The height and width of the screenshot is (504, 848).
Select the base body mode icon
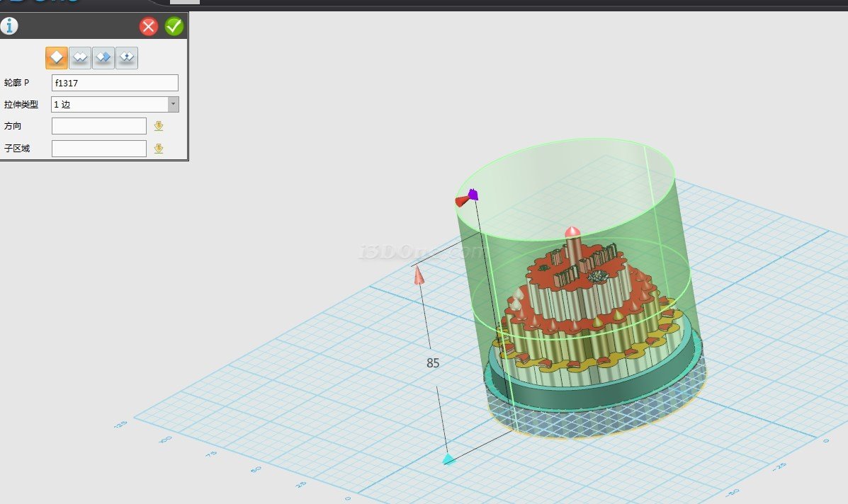pos(57,57)
